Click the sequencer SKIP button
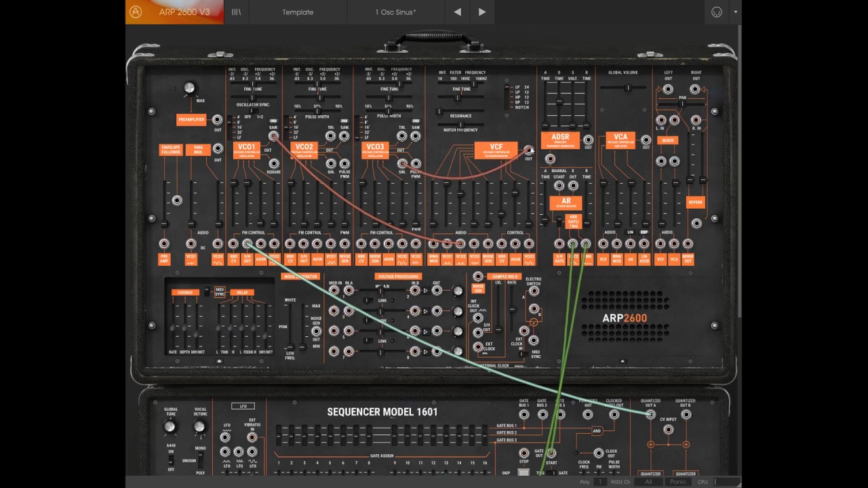This screenshot has width=868, height=488. (x=524, y=473)
